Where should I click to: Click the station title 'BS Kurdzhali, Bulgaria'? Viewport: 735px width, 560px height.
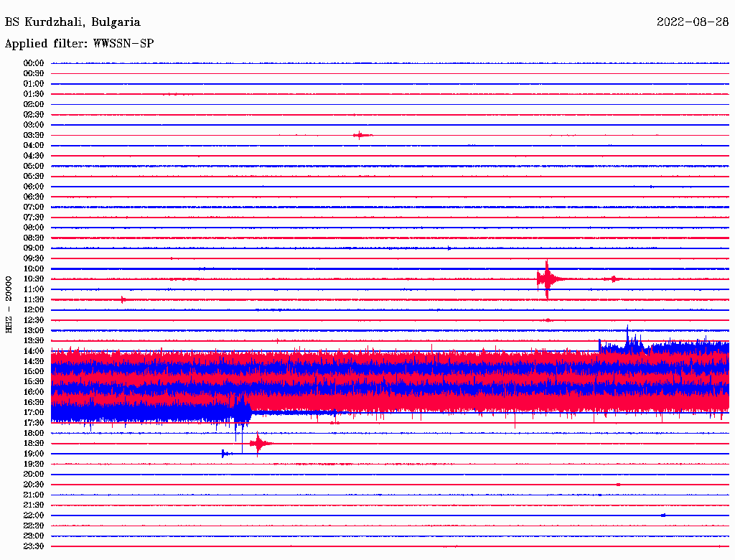tap(72, 22)
